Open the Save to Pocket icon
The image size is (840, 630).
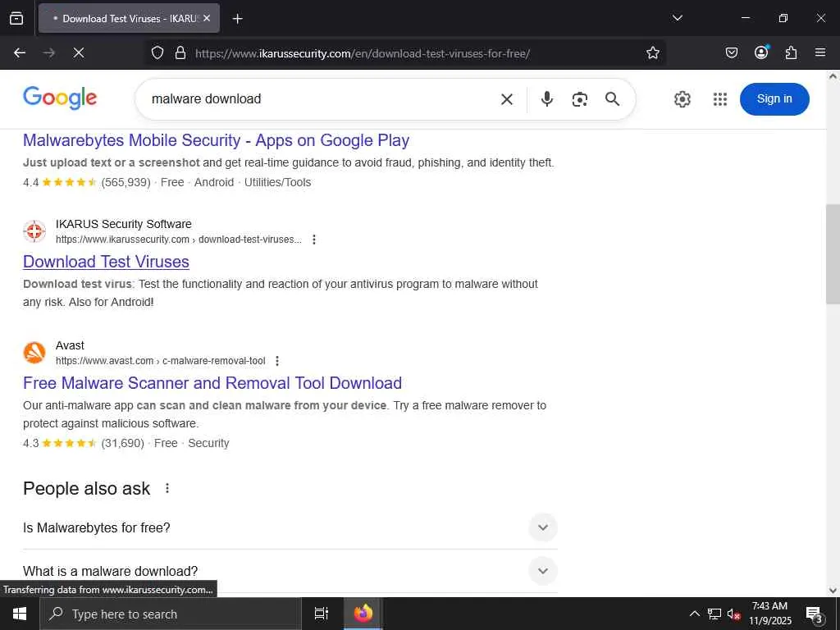tap(731, 52)
